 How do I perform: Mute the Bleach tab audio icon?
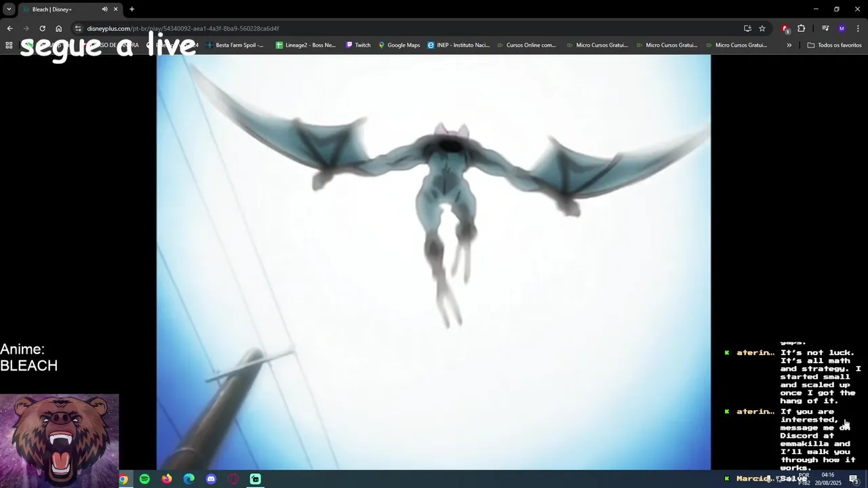click(104, 9)
